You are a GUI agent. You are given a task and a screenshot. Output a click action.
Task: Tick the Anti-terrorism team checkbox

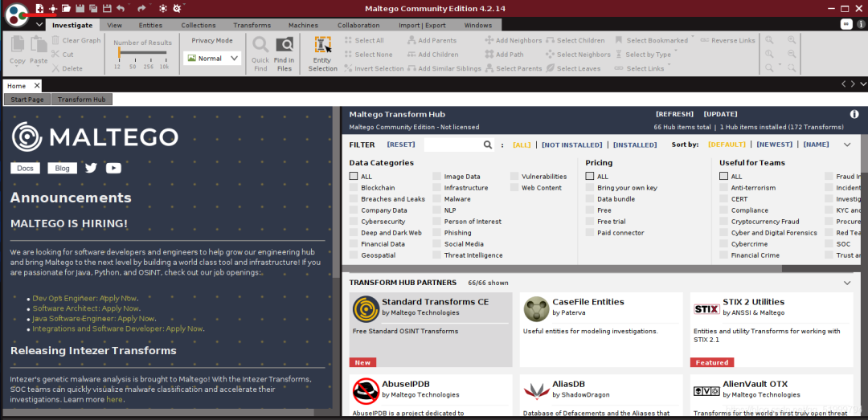[x=723, y=188]
